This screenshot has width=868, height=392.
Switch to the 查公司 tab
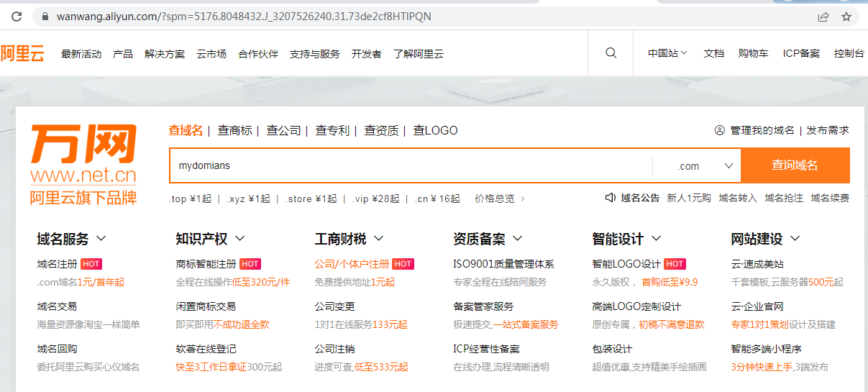coord(284,130)
